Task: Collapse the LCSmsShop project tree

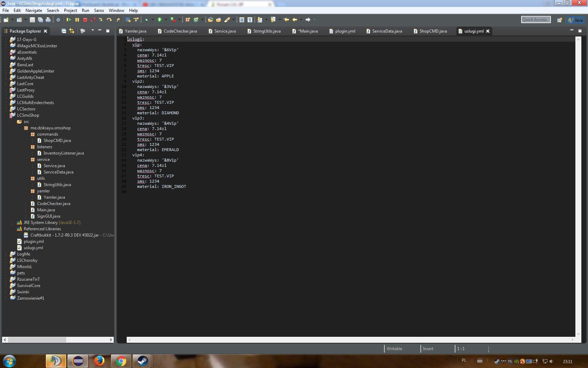Action: pos(6,115)
